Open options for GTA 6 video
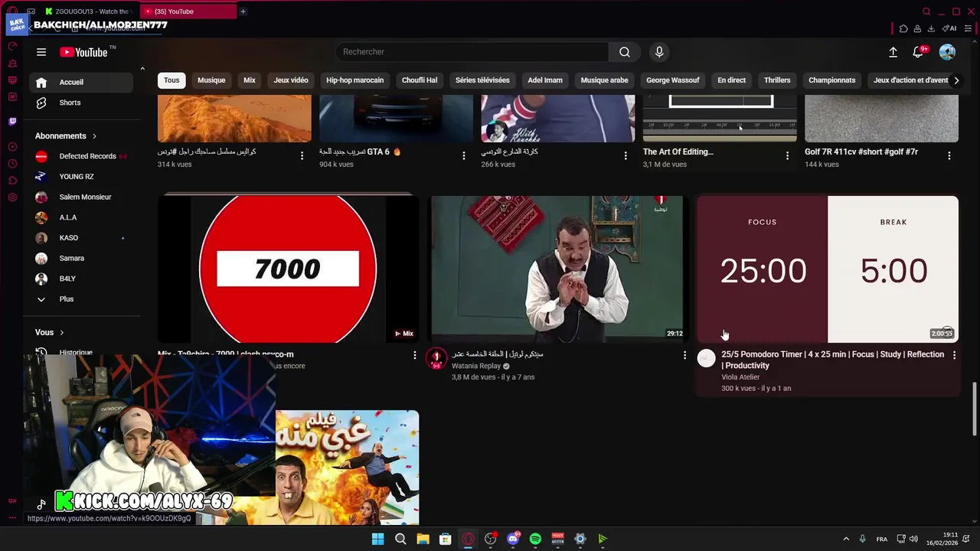This screenshot has height=551, width=980. click(463, 155)
